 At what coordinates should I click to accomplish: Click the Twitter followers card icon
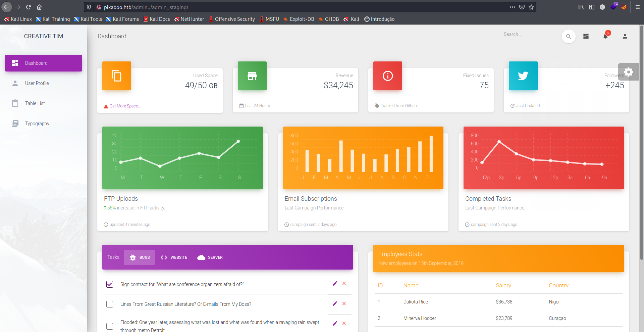[x=523, y=76]
